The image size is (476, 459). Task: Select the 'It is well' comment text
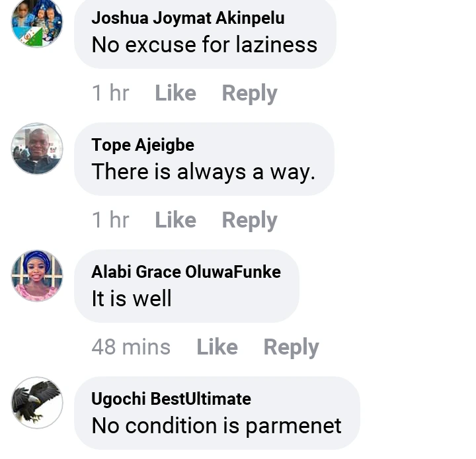pos(132,298)
